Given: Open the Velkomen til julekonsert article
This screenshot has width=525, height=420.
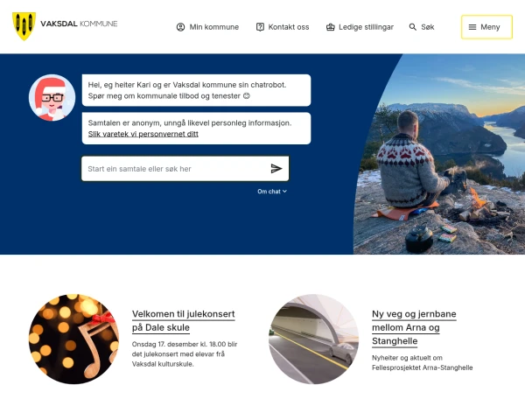Looking at the screenshot, I should (x=184, y=320).
